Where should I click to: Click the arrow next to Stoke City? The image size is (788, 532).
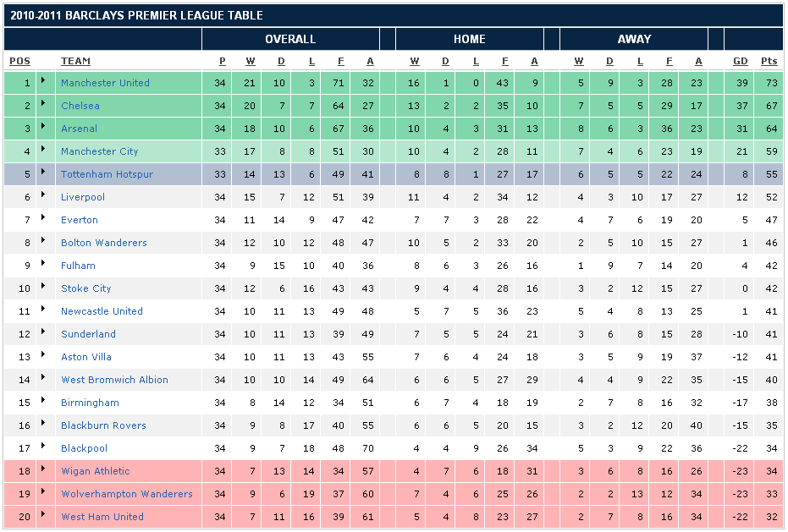(x=42, y=287)
